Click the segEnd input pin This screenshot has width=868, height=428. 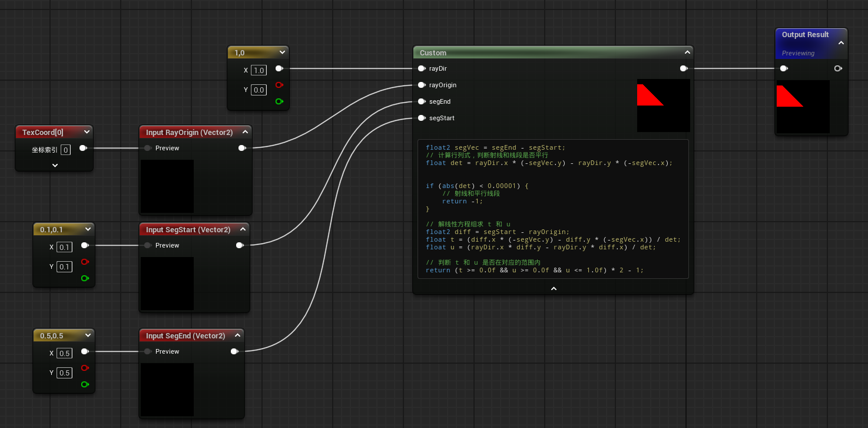(422, 102)
